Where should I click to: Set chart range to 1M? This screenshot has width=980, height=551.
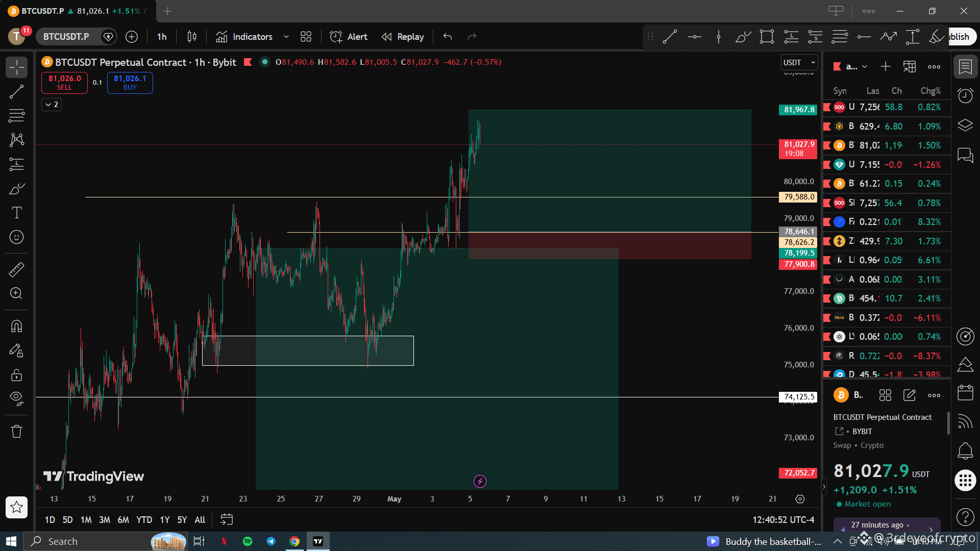tap(86, 520)
